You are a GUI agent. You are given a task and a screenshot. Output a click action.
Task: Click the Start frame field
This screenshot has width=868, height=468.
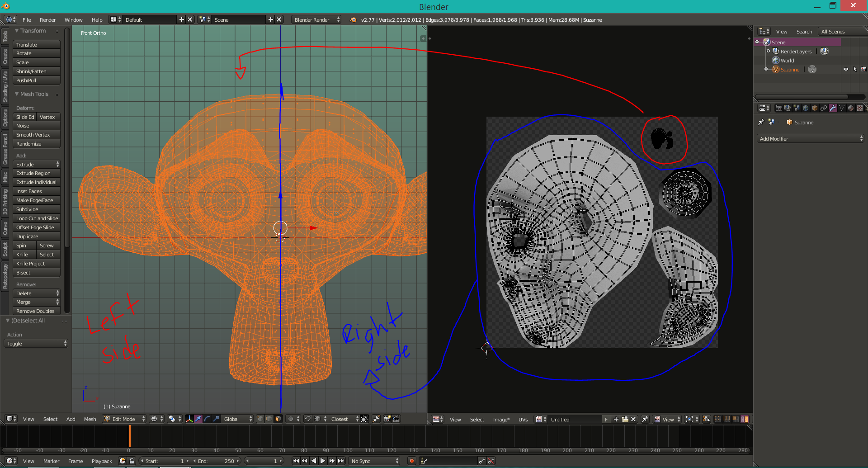point(165,461)
